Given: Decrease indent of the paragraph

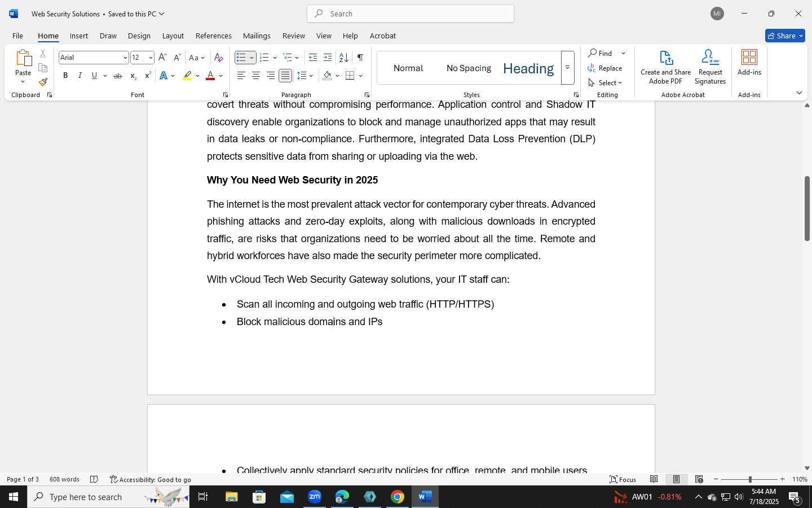Looking at the screenshot, I should (x=313, y=58).
